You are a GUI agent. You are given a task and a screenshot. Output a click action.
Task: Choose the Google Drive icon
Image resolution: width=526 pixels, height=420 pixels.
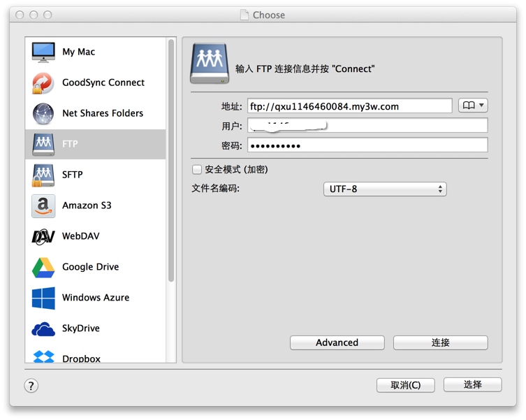coord(43,267)
